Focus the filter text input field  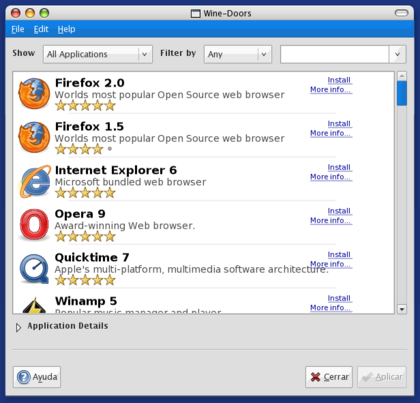[334, 54]
